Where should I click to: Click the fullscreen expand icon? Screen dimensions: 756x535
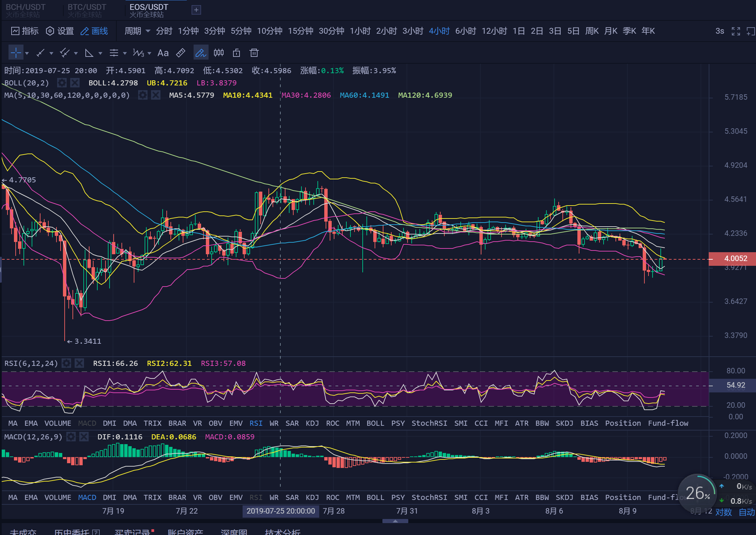736,31
